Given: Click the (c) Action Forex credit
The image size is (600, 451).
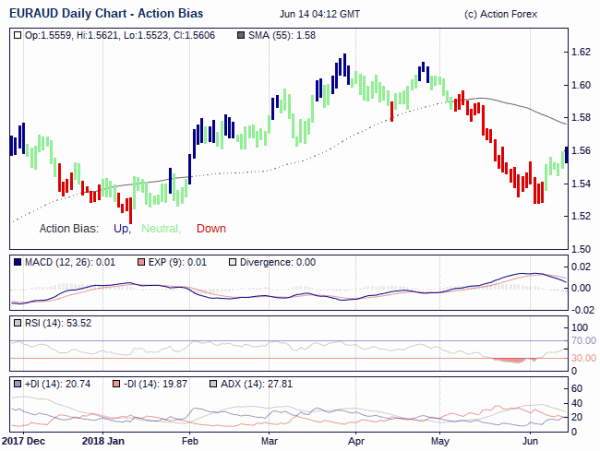Looking at the screenshot, I should (501, 14).
